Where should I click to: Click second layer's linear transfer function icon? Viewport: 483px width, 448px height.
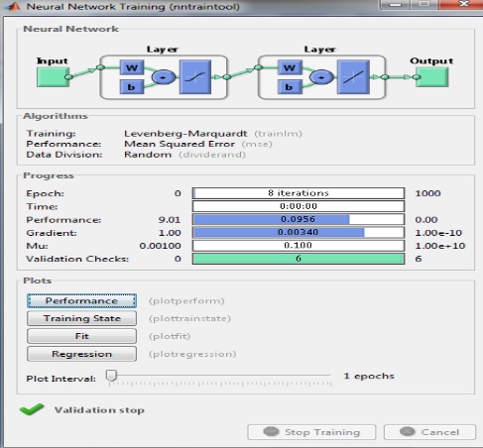pos(353,77)
